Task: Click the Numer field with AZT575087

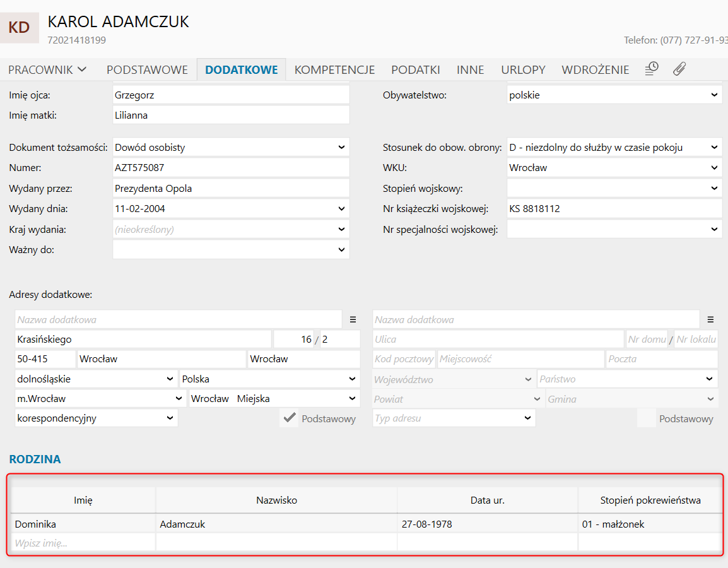Action: pos(231,168)
